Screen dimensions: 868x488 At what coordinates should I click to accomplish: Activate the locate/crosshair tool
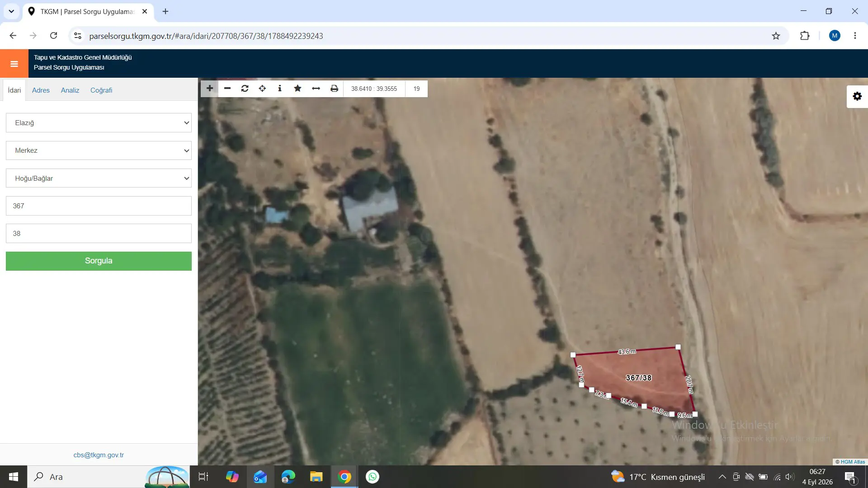pos(262,89)
